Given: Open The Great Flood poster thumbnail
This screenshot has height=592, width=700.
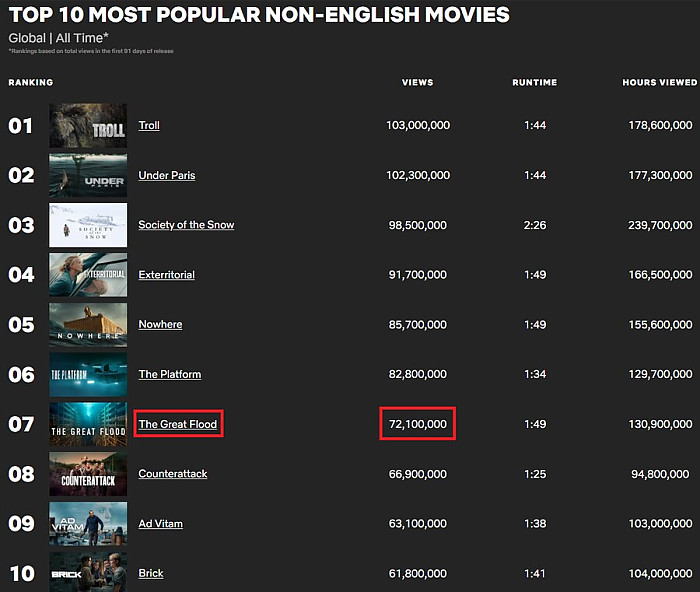Looking at the screenshot, I should pos(88,424).
